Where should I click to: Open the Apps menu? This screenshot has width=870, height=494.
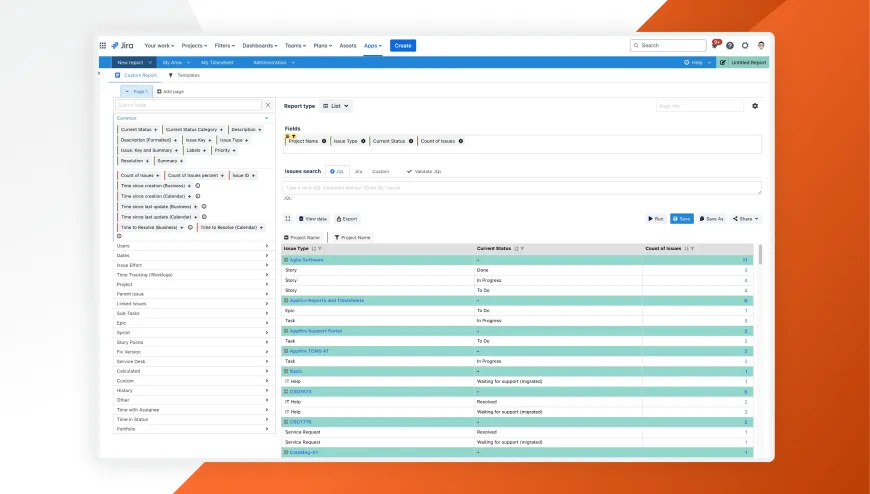373,46
